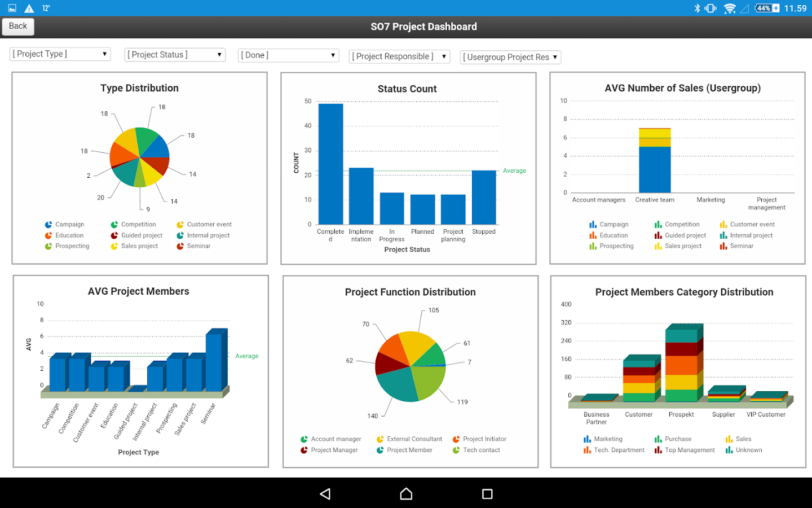Open the Project Status filter dropdown
This screenshot has height=508, width=812.
pyautogui.click(x=175, y=55)
